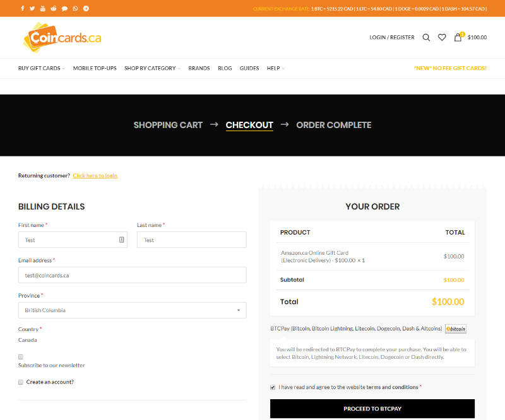Click the Amazon.ca Online Gift Card product text
Image resolution: width=505 pixels, height=420 pixels.
tap(323, 257)
